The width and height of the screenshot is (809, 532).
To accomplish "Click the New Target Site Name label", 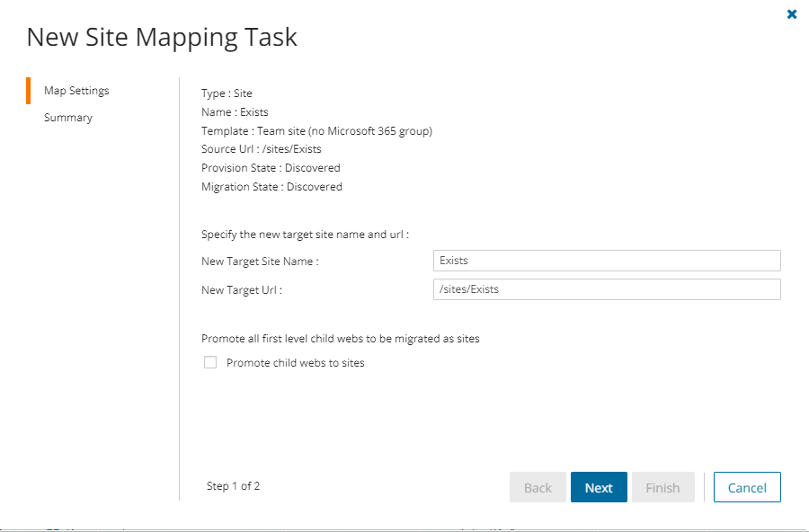I will (261, 262).
